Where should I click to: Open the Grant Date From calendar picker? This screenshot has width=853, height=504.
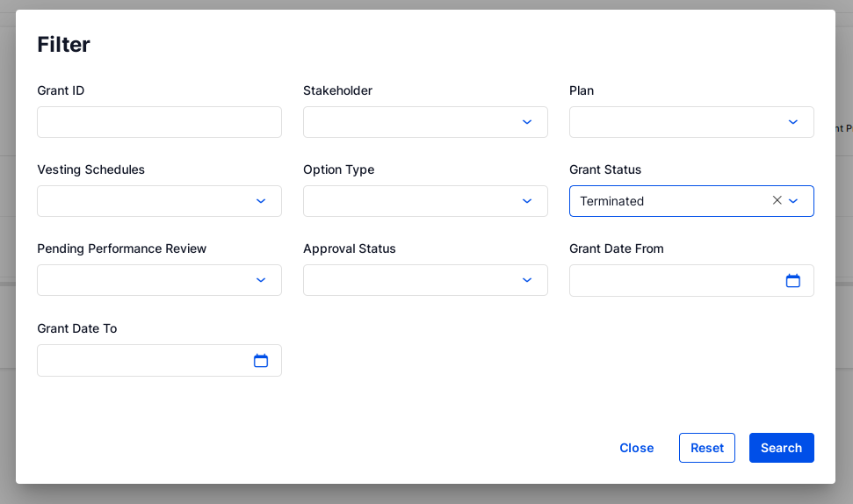coord(792,281)
